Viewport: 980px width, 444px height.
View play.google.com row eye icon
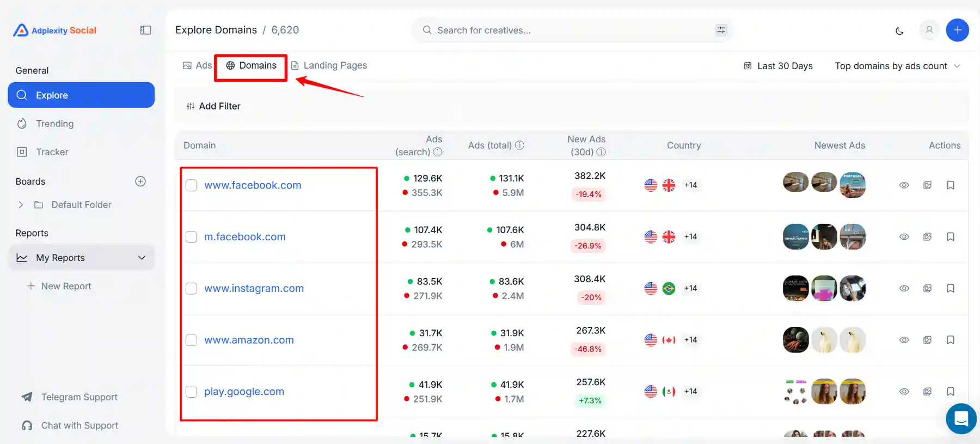pos(904,391)
